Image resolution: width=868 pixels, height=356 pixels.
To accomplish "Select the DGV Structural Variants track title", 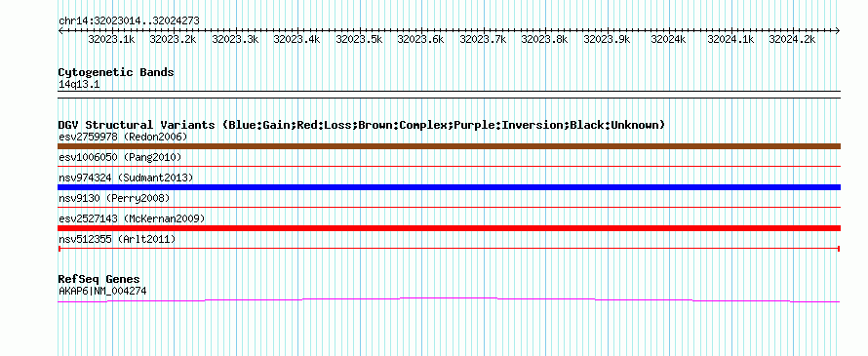I will [362, 125].
